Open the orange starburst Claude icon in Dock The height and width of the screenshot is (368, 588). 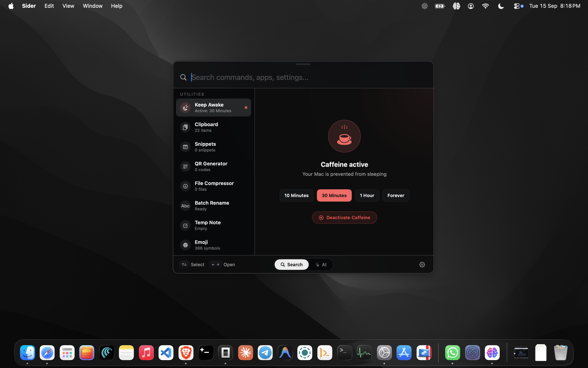coord(245,353)
